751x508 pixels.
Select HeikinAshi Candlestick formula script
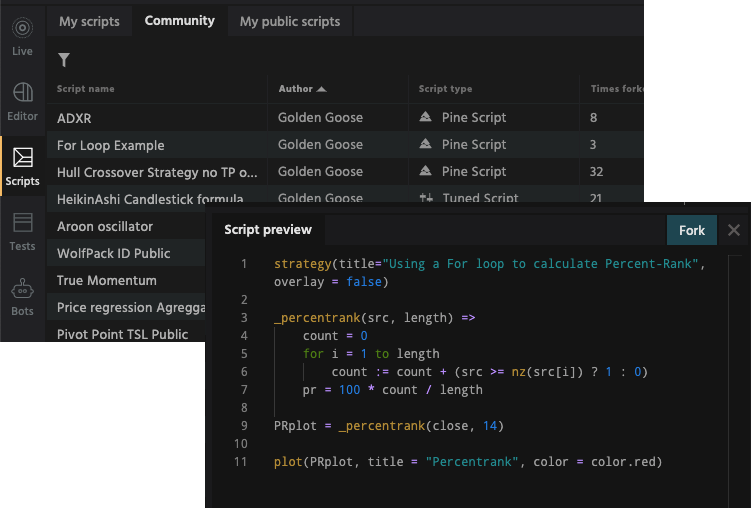click(x=150, y=198)
